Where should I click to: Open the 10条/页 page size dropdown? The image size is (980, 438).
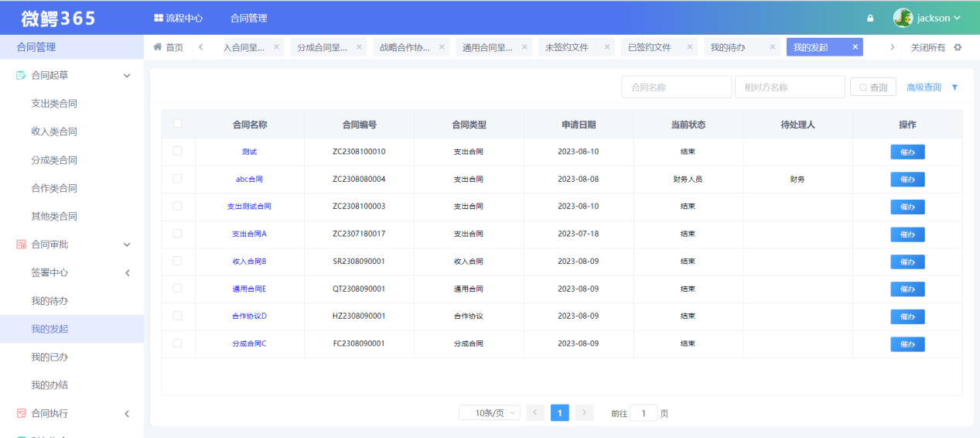(x=490, y=413)
